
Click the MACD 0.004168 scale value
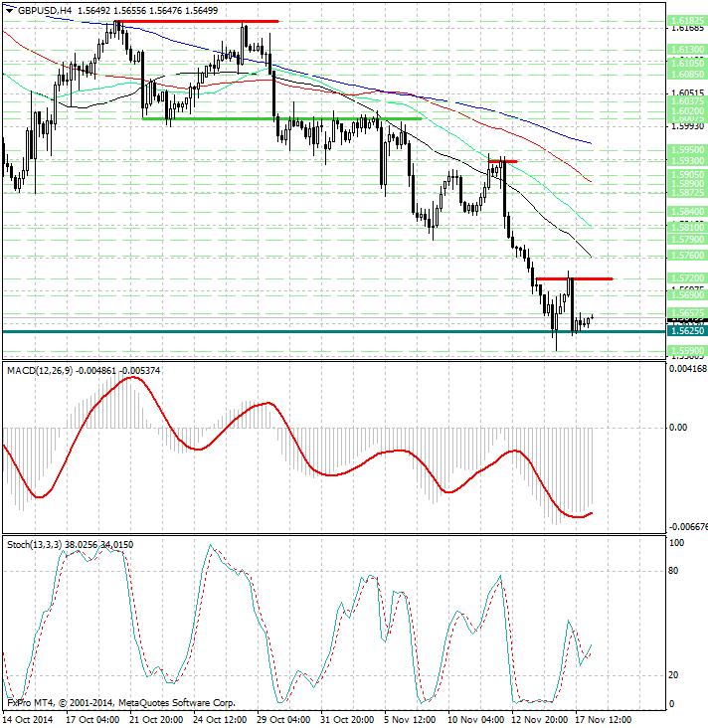pyautogui.click(x=688, y=369)
